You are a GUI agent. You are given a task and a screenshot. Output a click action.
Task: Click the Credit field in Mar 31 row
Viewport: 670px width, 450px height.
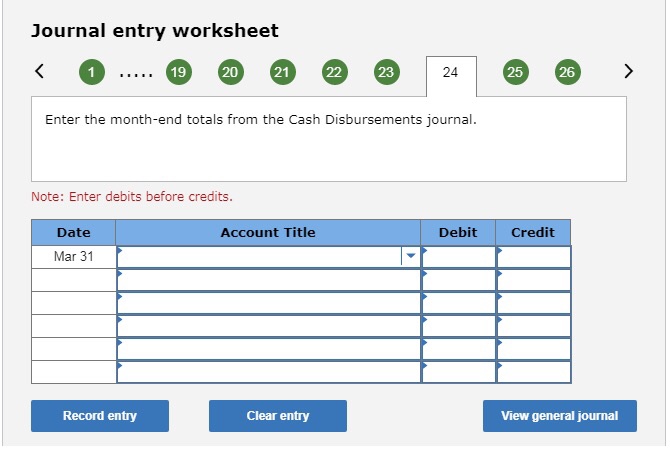534,256
